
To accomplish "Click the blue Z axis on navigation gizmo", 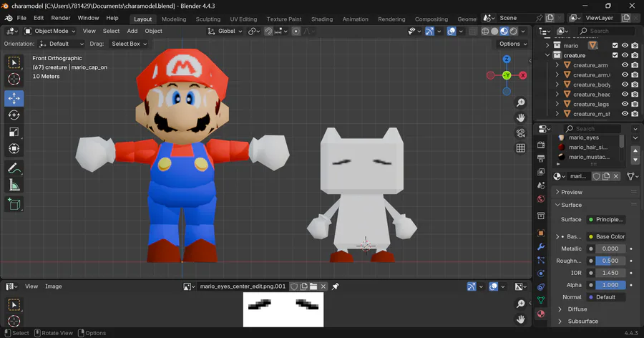I will pos(507,59).
